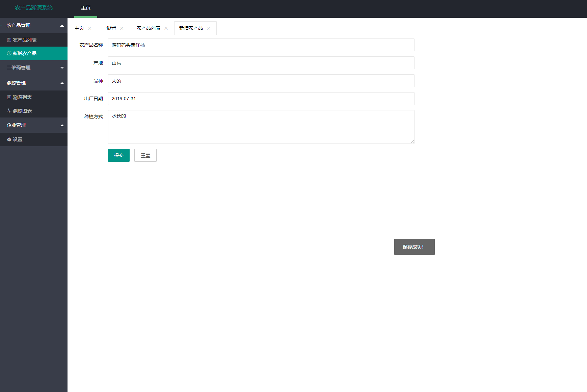This screenshot has height=392, width=587.
Task: Select the 新增农产品 tab
Action: [191, 28]
